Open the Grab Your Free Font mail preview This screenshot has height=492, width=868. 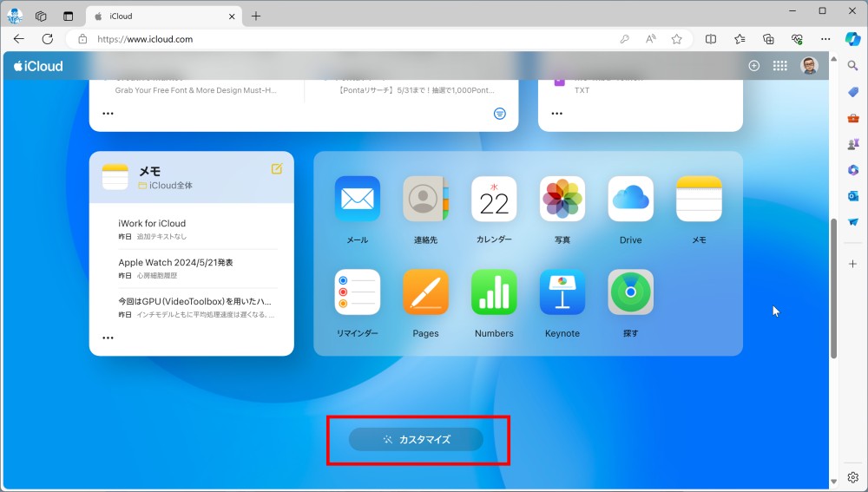point(195,90)
